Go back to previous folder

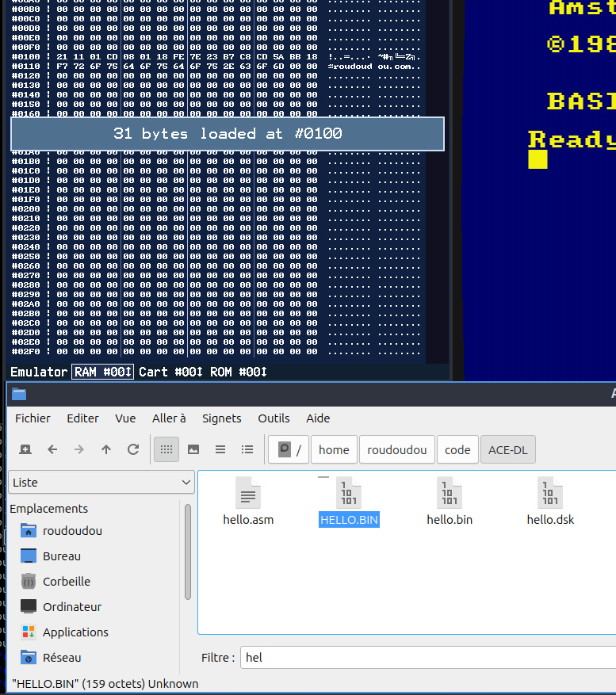pos(52,449)
